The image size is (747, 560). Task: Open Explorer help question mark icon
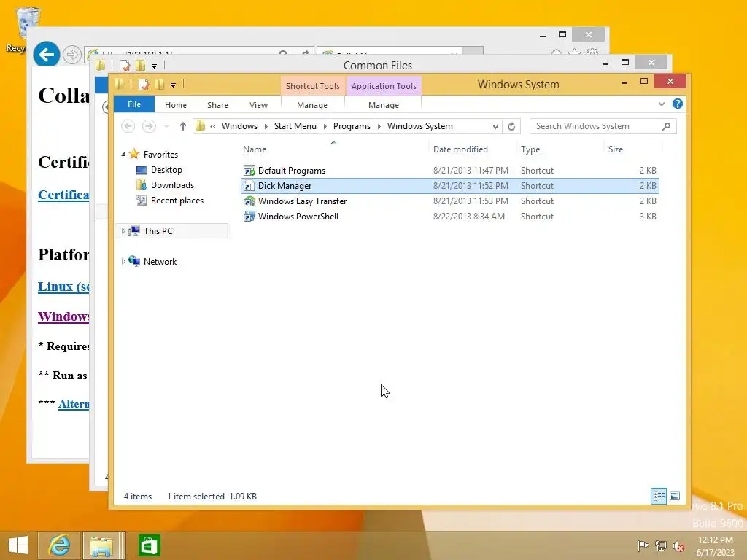point(678,104)
